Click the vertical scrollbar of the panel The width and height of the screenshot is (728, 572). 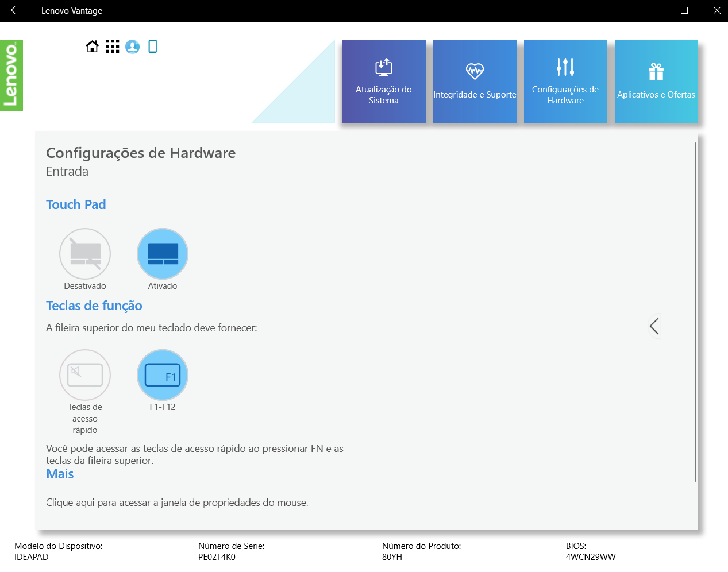[695, 312]
